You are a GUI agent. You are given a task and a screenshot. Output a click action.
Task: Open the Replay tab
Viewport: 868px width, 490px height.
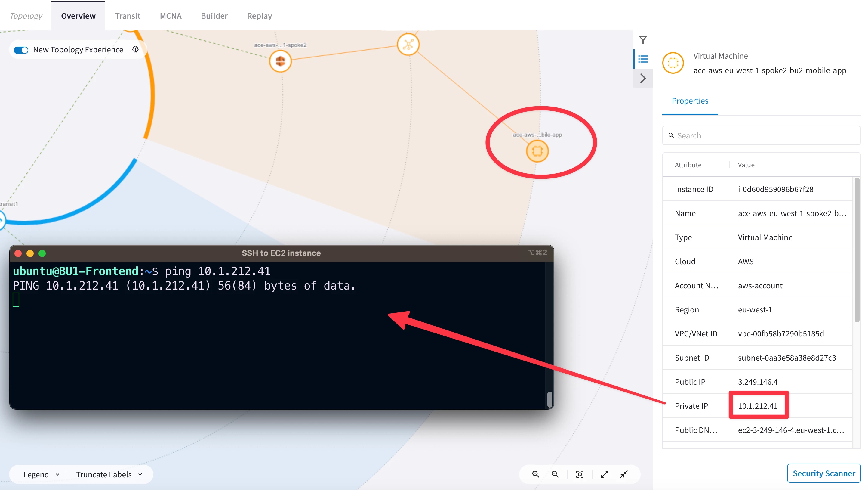pos(259,16)
